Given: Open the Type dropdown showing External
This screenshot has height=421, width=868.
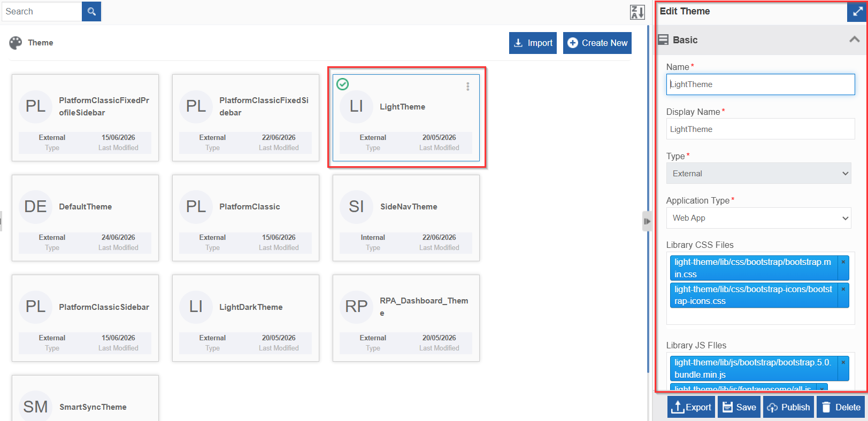Looking at the screenshot, I should pos(758,173).
